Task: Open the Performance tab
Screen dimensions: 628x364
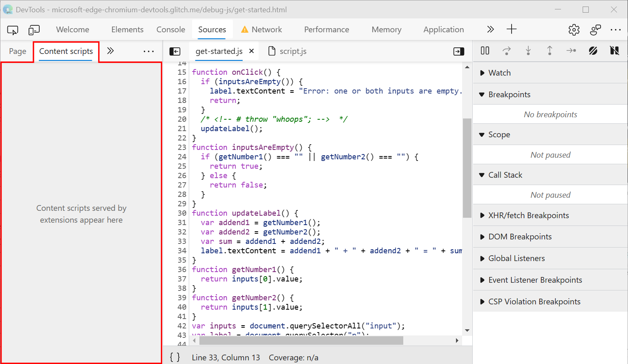Action: pos(326,29)
